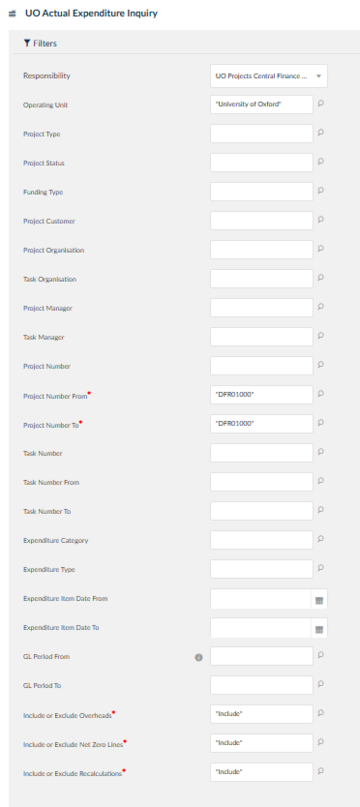Image resolution: width=360 pixels, height=807 pixels.
Task: Click the Funding Type input box
Action: 262,191
